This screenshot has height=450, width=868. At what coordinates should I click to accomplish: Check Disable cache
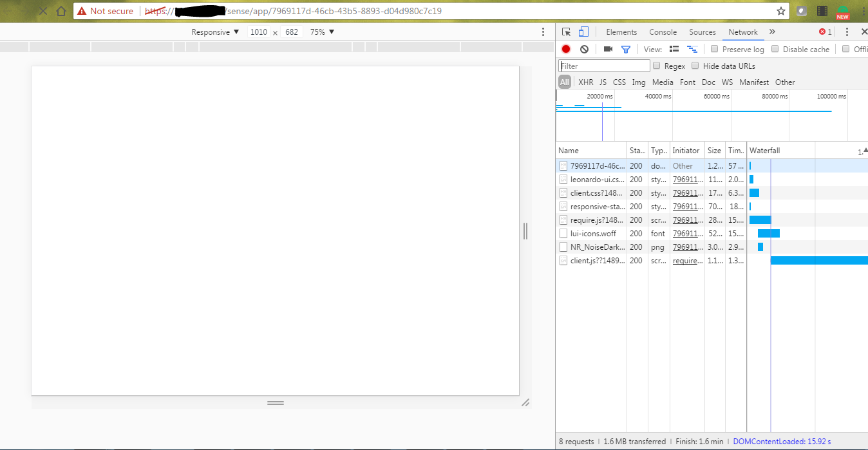click(x=775, y=49)
